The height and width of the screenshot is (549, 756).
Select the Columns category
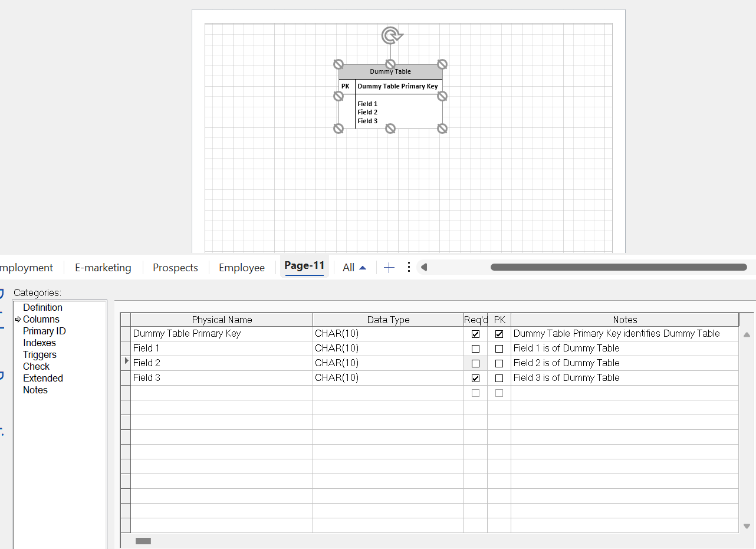tap(41, 319)
